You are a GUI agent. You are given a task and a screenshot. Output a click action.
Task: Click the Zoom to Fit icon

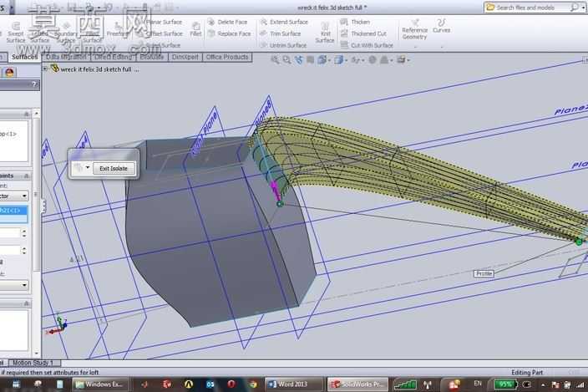[x=275, y=59]
